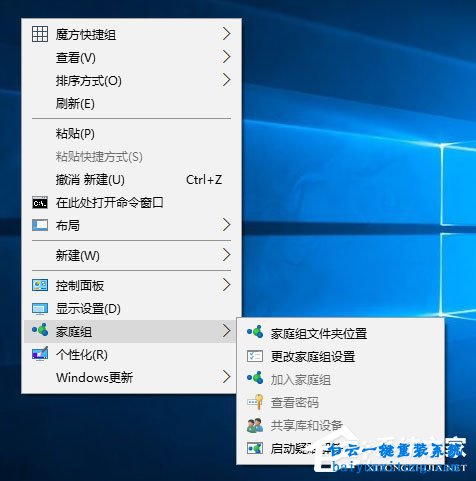This screenshot has width=476, height=481.
Task: Click the monitor icon beside 显示设置(D)
Action: tap(40, 309)
